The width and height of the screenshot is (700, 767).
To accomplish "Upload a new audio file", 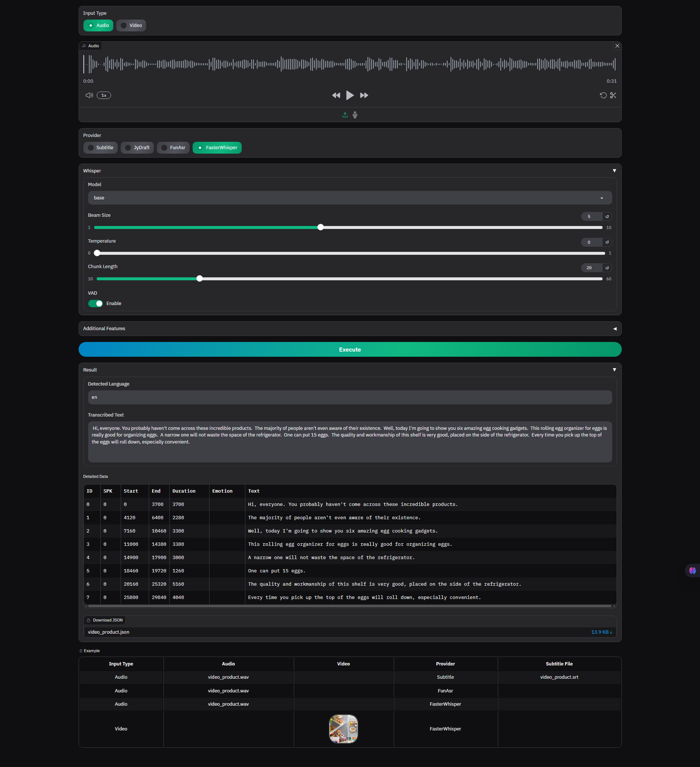I will click(x=345, y=114).
